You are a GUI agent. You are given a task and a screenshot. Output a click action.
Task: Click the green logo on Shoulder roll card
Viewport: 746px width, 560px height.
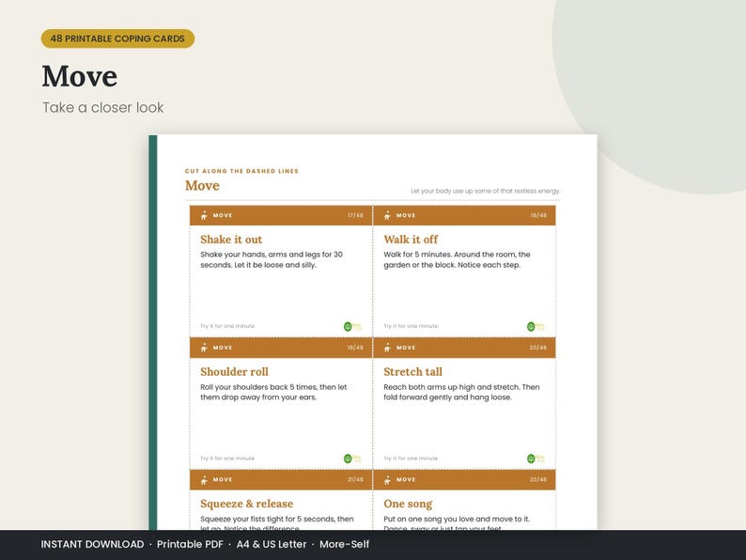click(352, 459)
